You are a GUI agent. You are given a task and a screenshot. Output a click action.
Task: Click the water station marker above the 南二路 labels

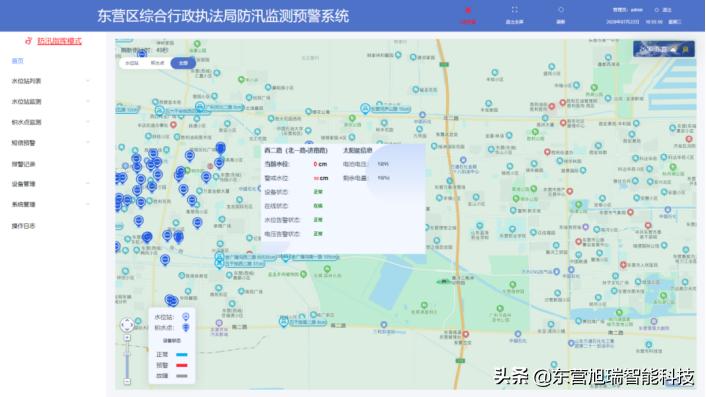pyautogui.click(x=283, y=321)
